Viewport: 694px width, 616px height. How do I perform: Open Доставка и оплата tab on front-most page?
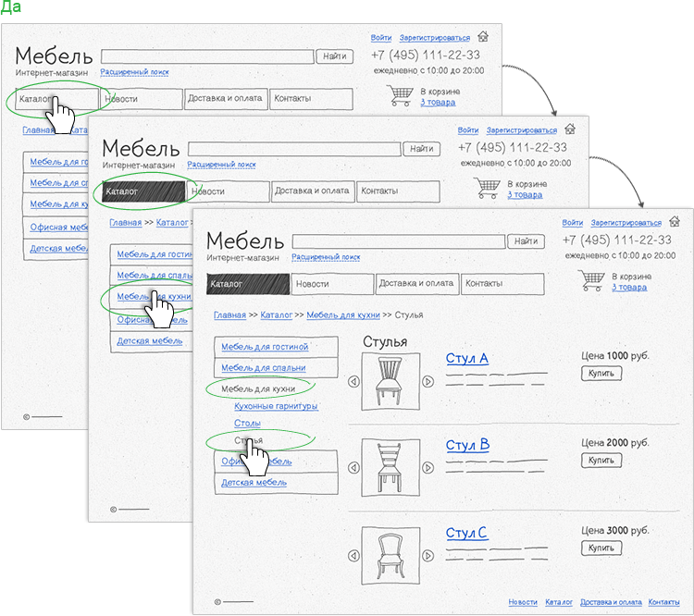point(416,284)
